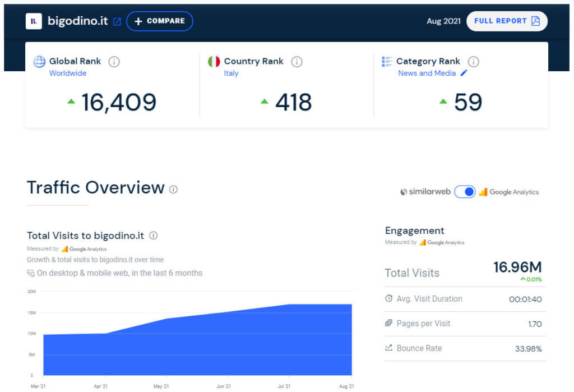The width and height of the screenshot is (574, 392).
Task: Edit category with the pencil icon
Action: click(464, 73)
